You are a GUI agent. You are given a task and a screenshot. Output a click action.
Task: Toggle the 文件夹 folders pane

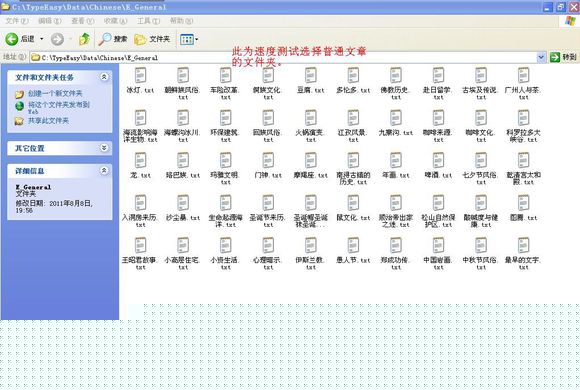point(152,39)
